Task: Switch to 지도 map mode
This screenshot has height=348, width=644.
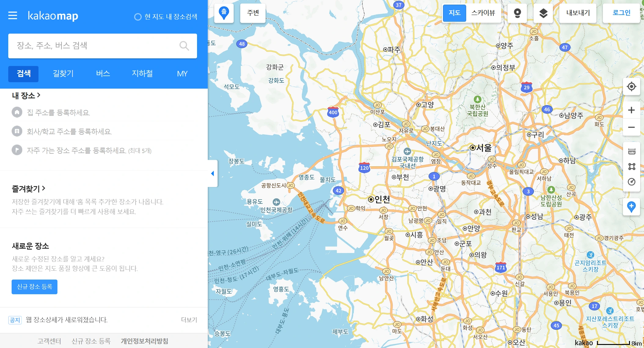Action: [454, 13]
